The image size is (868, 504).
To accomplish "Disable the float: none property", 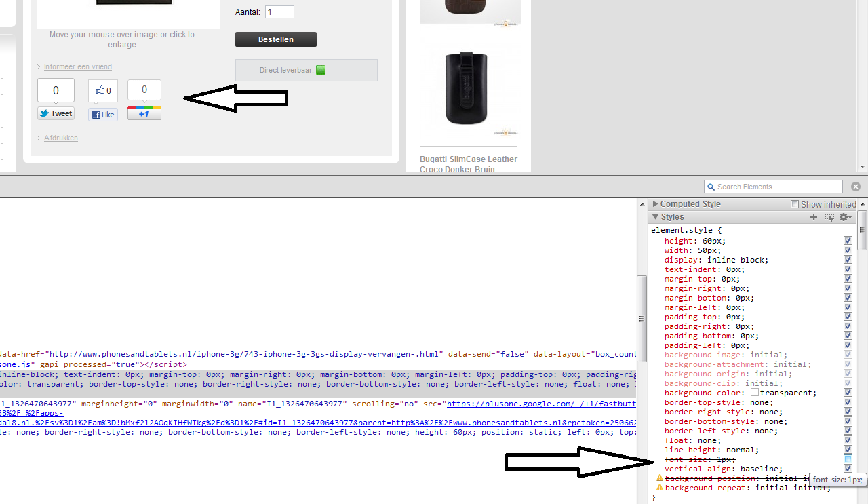I will tap(848, 440).
